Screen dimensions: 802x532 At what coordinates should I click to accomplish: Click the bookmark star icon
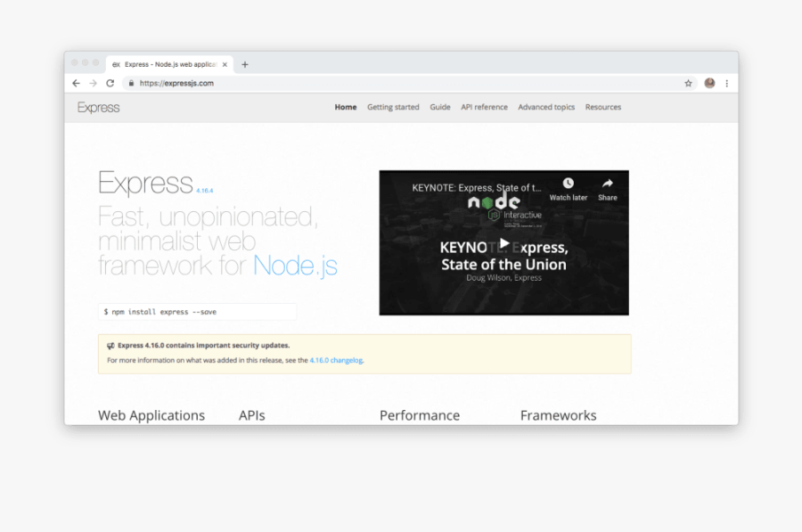click(x=688, y=82)
